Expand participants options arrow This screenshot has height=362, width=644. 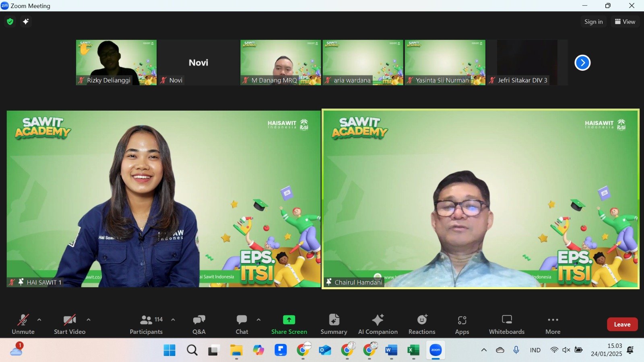[173, 320]
